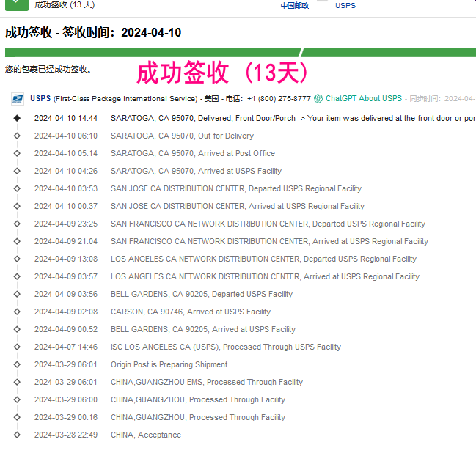Select the marker for CARSON, CA 90746 event

click(17, 312)
